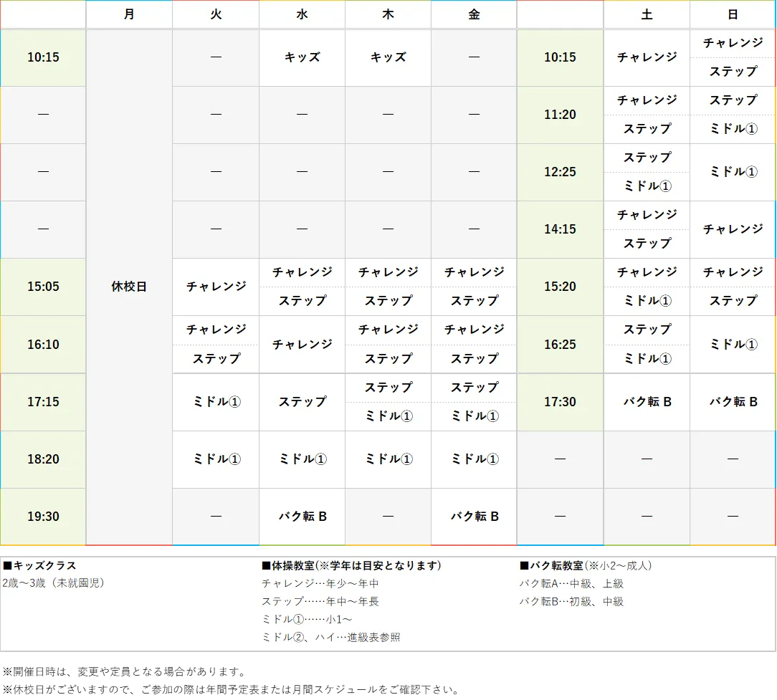Click the ■キッズクラス legend heading
This screenshot has height=700, width=777.
[34, 565]
